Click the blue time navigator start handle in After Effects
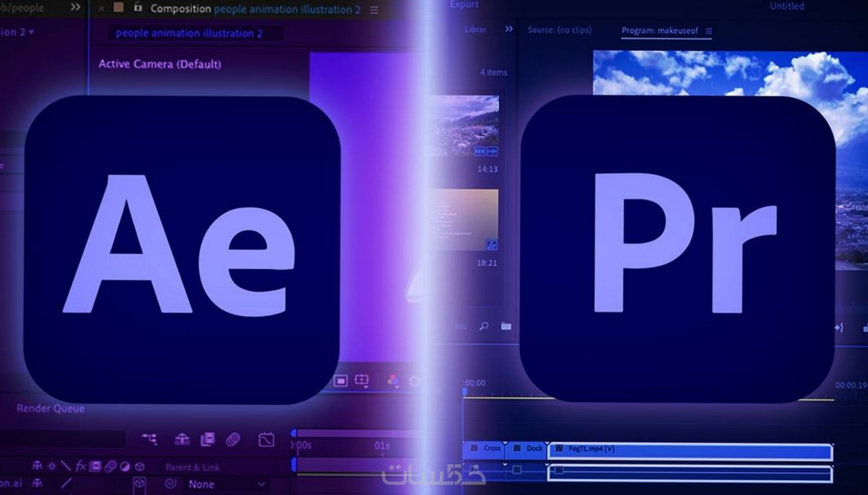The width and height of the screenshot is (868, 495). tap(294, 433)
